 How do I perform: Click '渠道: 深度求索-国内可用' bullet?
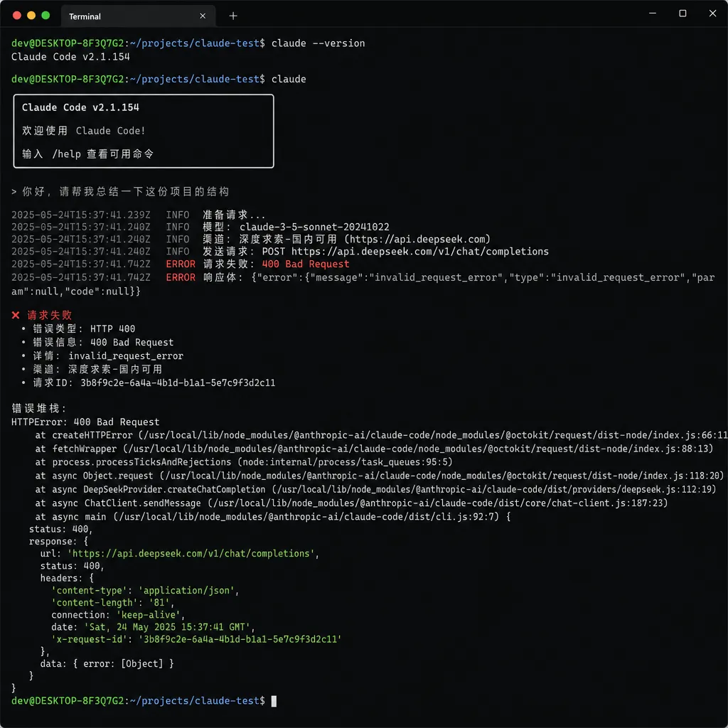click(x=97, y=369)
